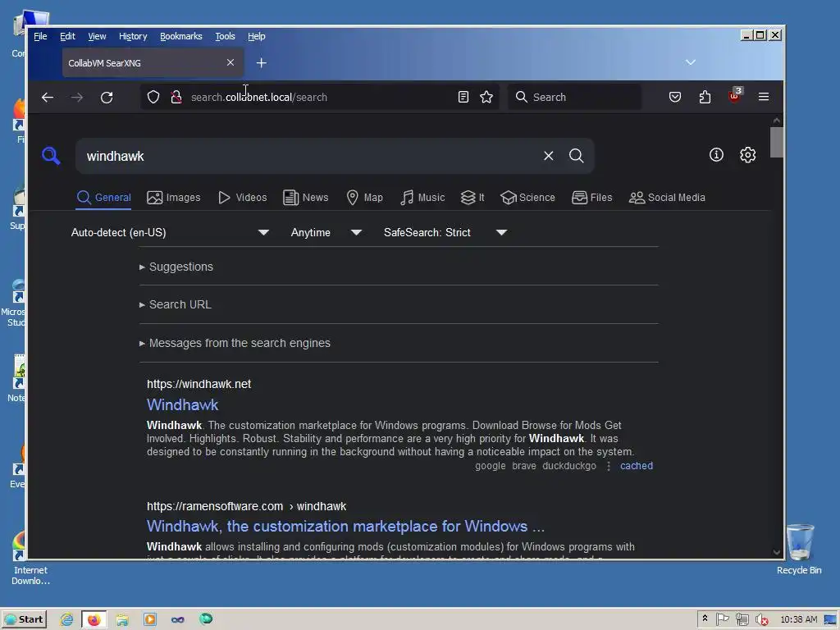Open the Tools menu
This screenshot has width=840, height=630.
pos(225,36)
